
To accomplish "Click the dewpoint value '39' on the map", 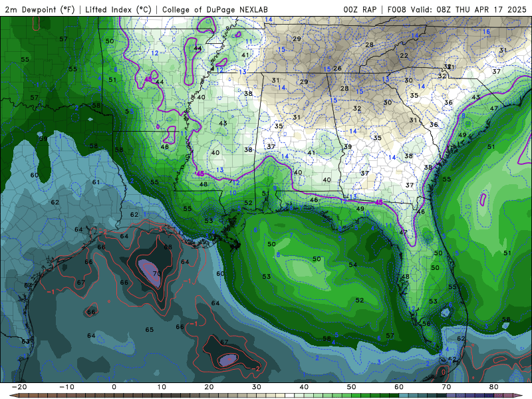I will (348, 146).
